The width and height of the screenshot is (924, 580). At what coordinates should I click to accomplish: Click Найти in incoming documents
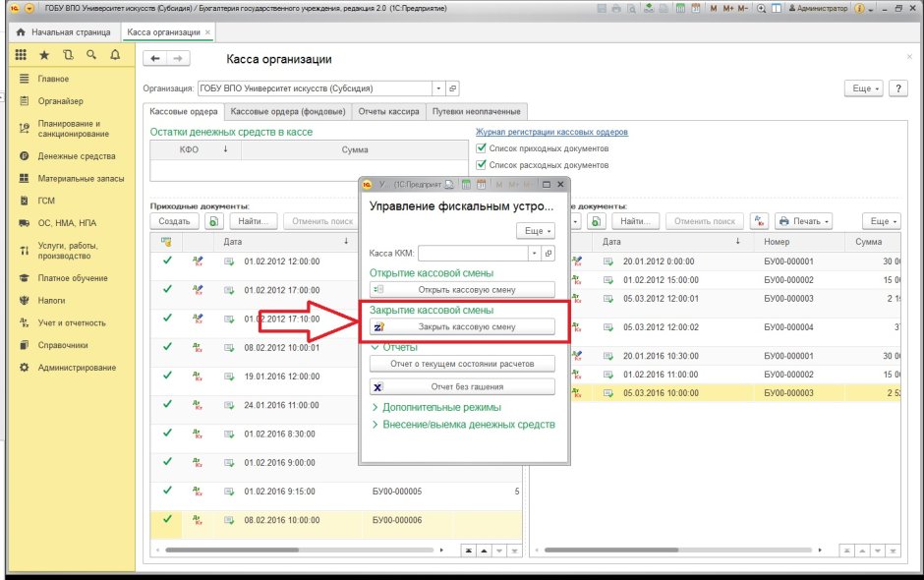254,221
